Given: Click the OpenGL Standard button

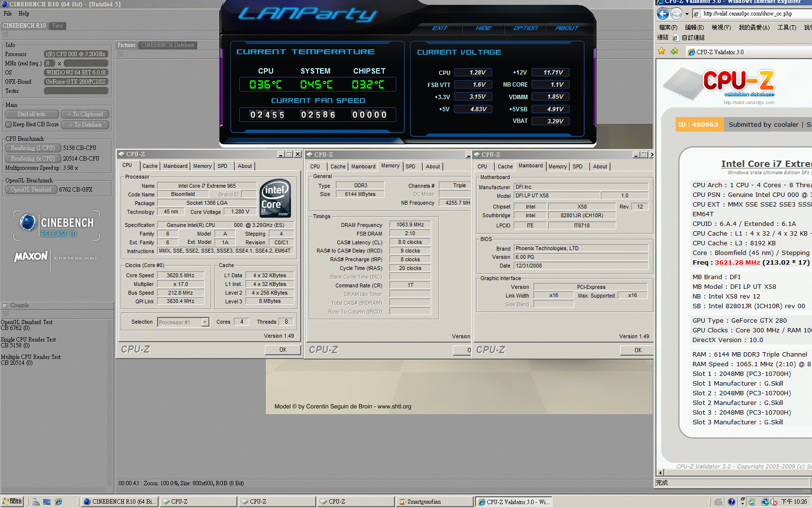Looking at the screenshot, I should click(31, 190).
